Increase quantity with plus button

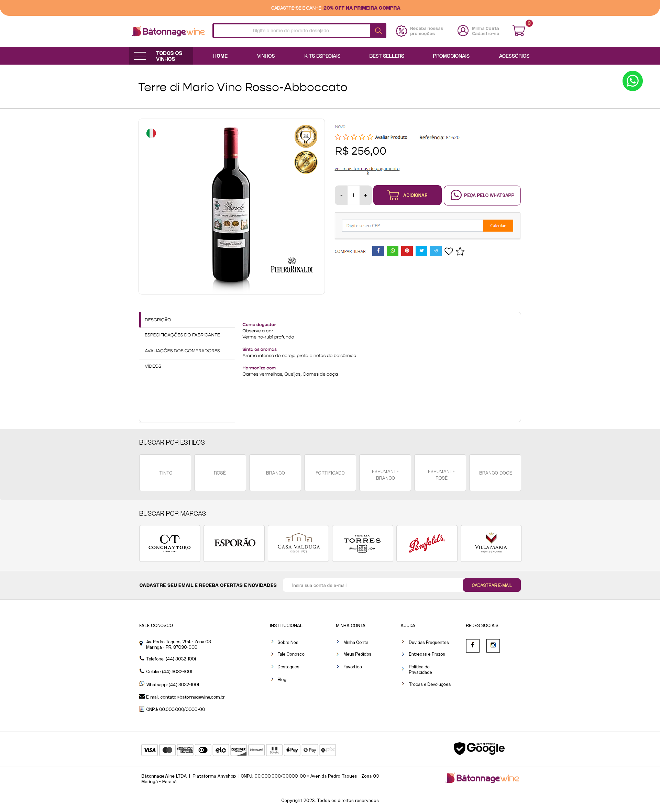point(365,195)
